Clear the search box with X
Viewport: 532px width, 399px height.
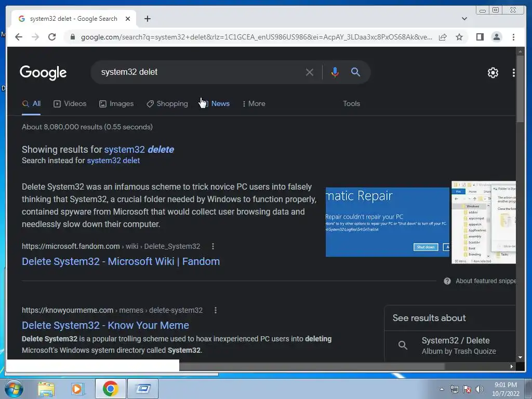pos(309,72)
